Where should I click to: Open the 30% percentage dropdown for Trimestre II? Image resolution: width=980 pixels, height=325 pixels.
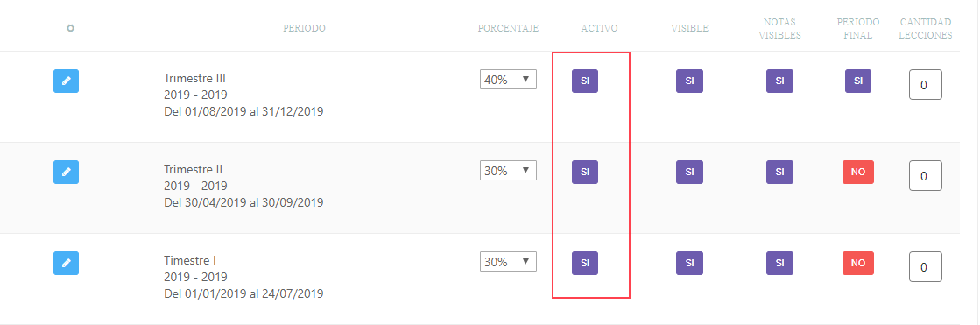[508, 171]
